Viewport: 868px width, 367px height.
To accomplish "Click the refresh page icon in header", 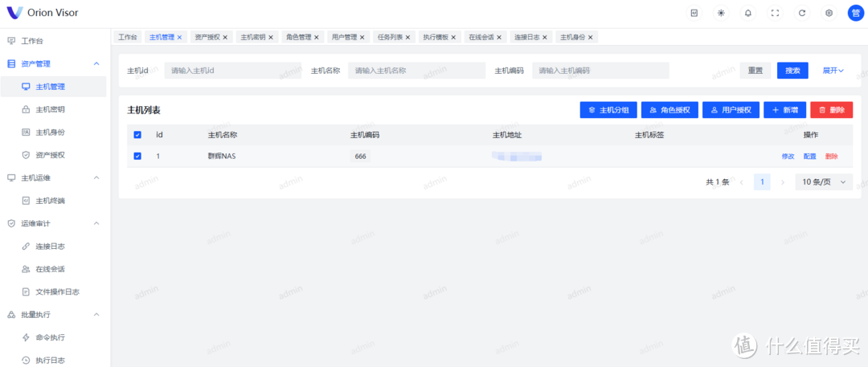I will [x=802, y=14].
